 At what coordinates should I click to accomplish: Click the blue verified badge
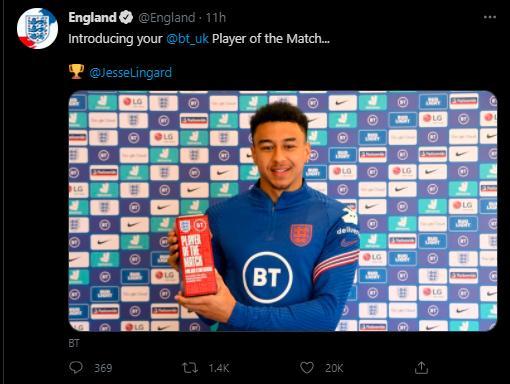tap(126, 17)
